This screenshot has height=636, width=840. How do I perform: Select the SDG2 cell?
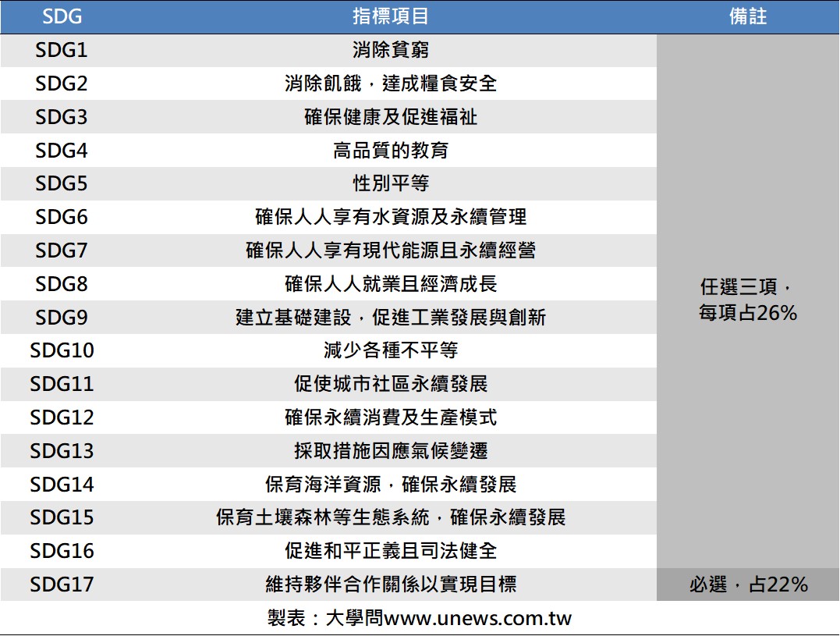tap(61, 83)
